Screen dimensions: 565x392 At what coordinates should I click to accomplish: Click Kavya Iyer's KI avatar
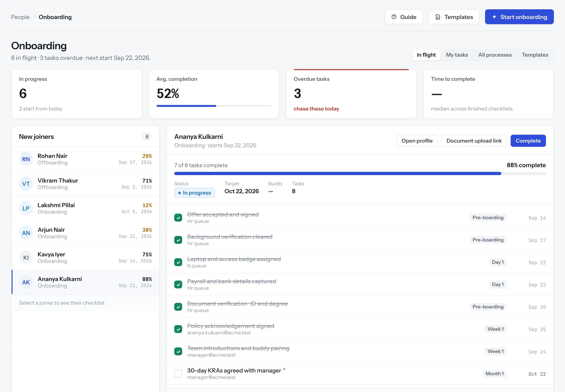[x=26, y=257]
